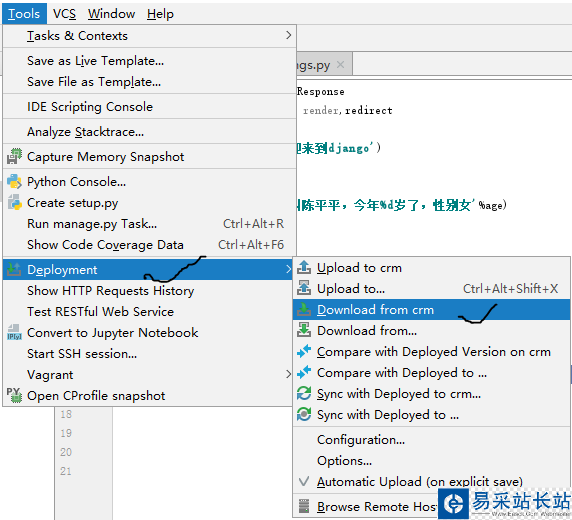
Task: Click the 'render, redirect' code text
Action: tap(348, 110)
